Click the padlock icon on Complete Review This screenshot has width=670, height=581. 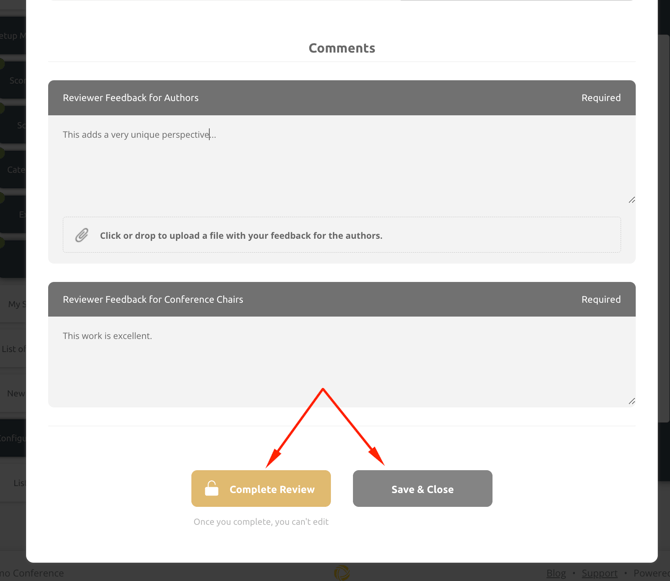pos(212,489)
